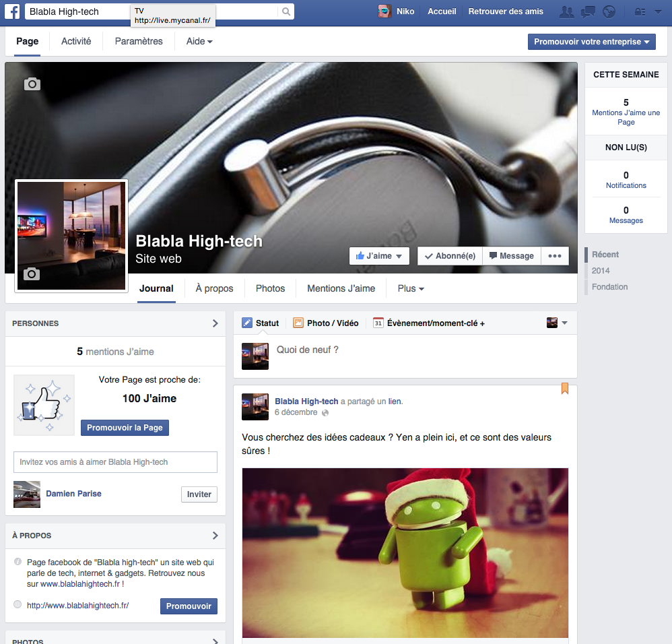Open the Android Santa post image
This screenshot has height=644, width=672.
pyautogui.click(x=405, y=553)
